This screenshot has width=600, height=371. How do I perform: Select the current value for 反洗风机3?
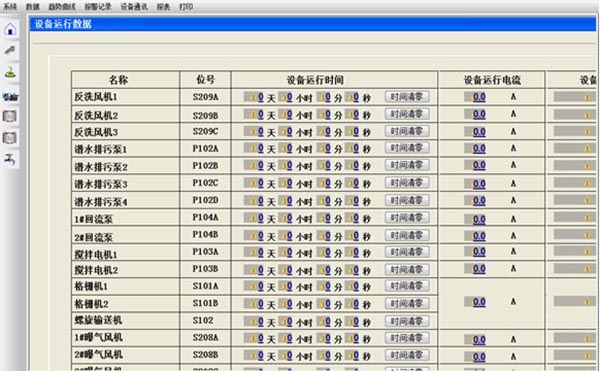tap(475, 132)
